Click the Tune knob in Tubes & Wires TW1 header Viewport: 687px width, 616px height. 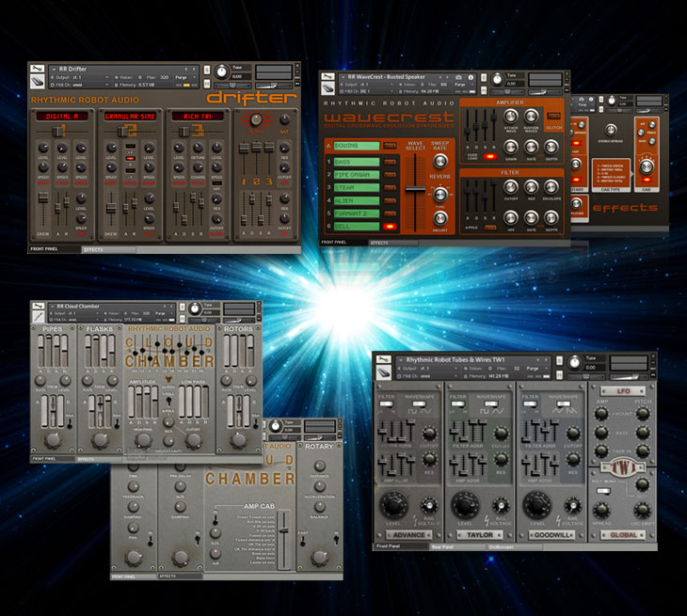[574, 362]
